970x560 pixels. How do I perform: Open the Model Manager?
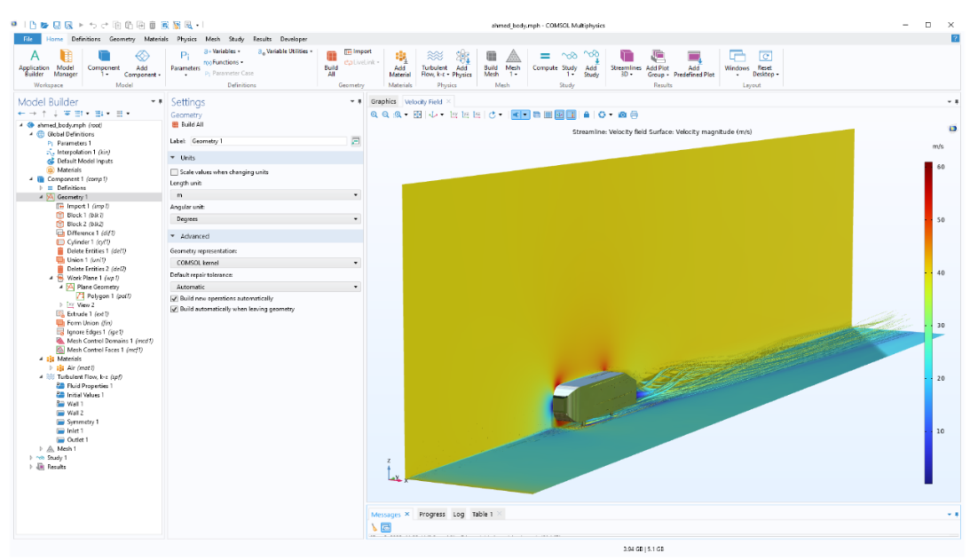coord(65,63)
